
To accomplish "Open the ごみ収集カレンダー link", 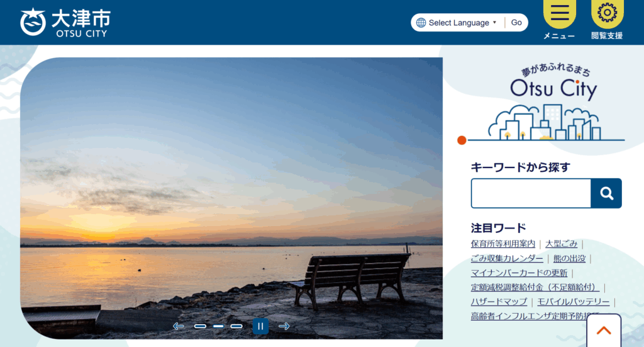I will (x=507, y=259).
